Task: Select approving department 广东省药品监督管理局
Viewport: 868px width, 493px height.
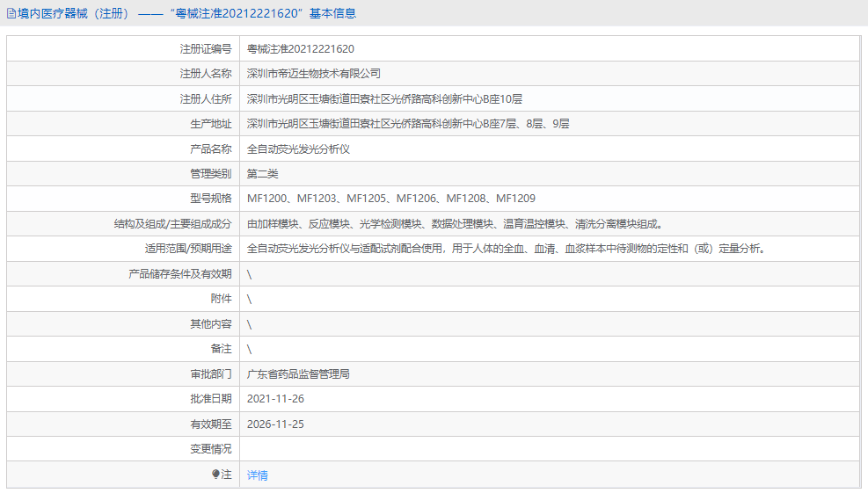Action: coord(298,374)
